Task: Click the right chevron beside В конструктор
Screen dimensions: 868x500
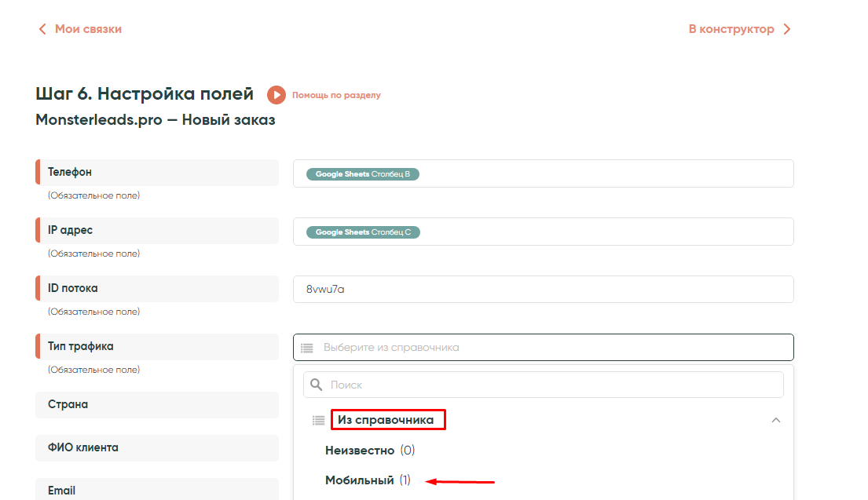Action: 787,29
